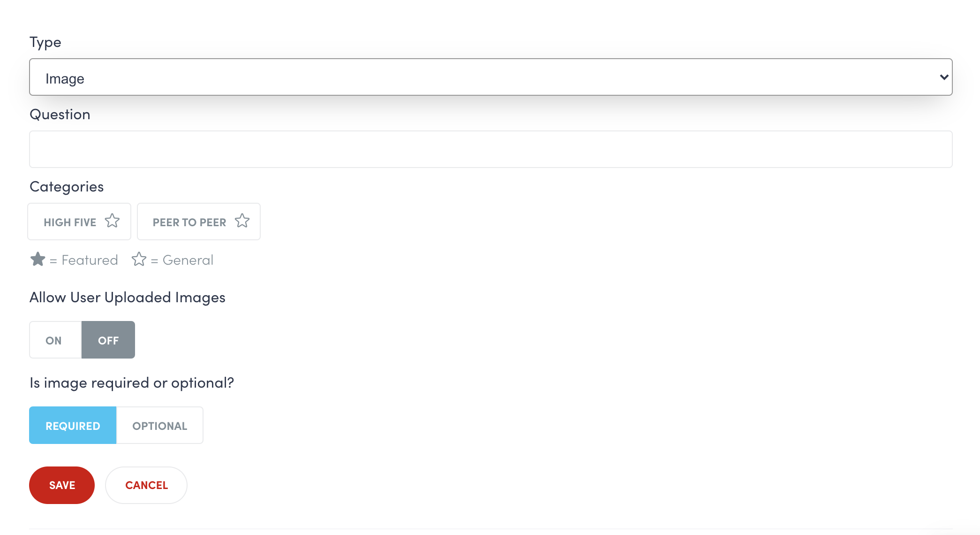Viewport: 980px width, 535px height.
Task: Click the '= General' legend text
Action: click(x=182, y=260)
